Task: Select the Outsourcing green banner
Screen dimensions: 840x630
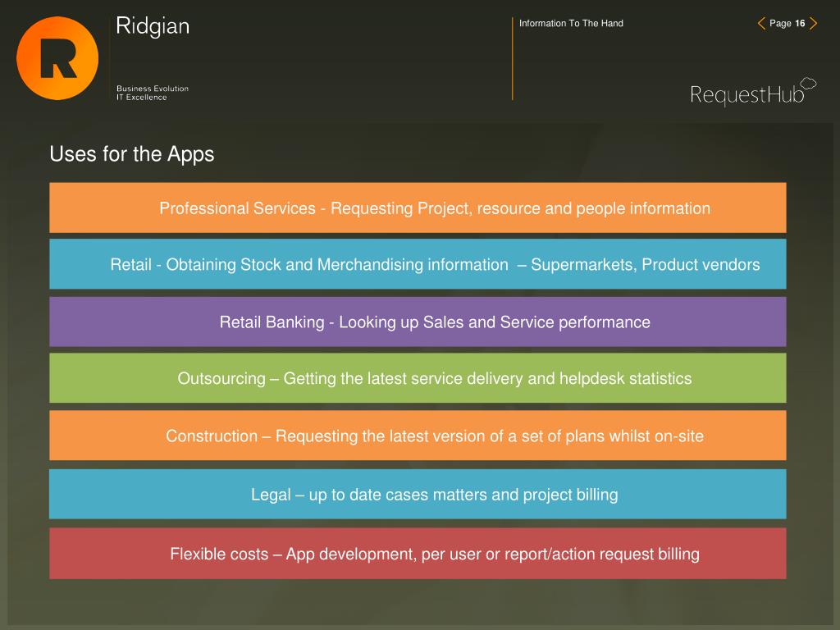Action: pos(418,378)
